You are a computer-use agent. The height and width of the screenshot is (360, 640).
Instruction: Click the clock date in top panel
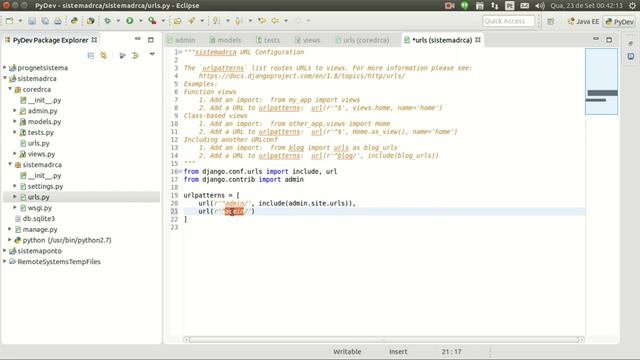pos(587,6)
